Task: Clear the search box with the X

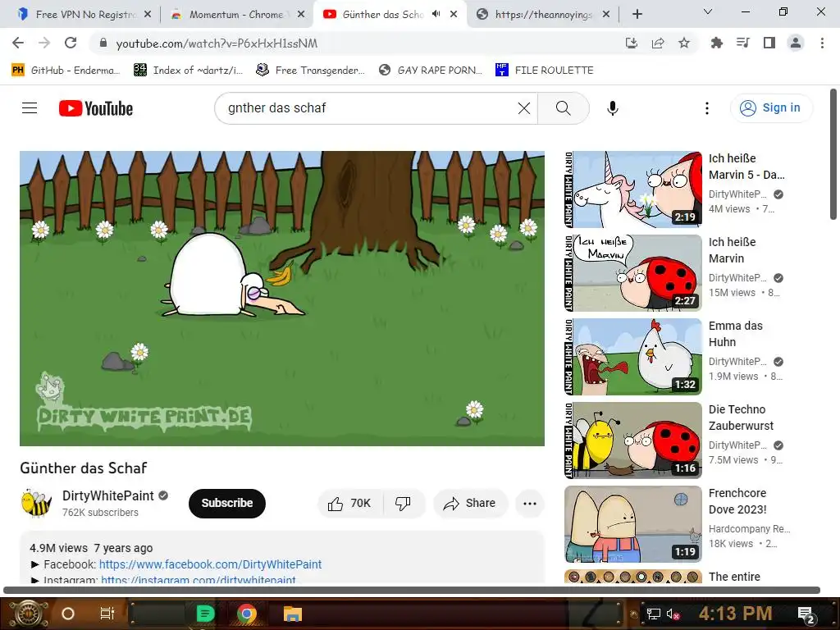Action: click(x=524, y=108)
